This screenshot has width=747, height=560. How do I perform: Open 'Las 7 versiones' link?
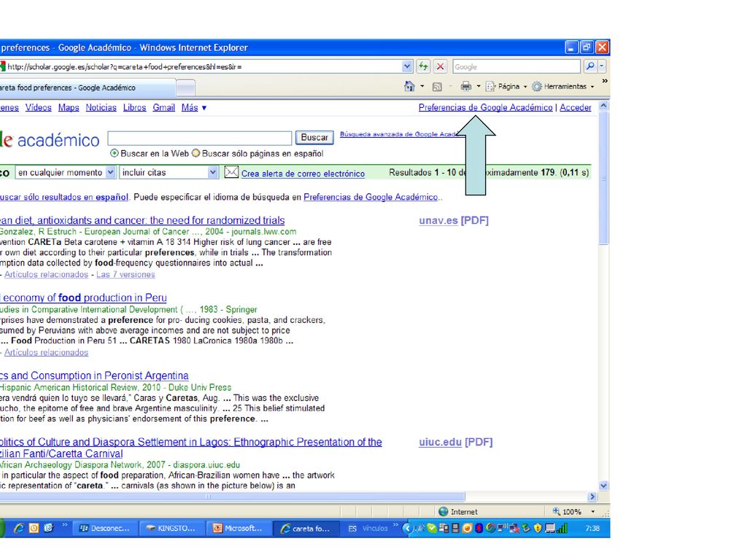(x=125, y=274)
